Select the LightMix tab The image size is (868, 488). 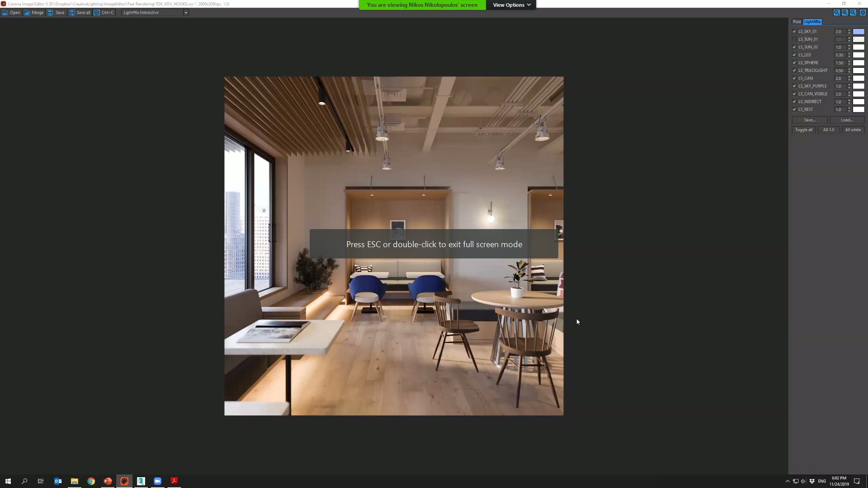[x=812, y=22]
